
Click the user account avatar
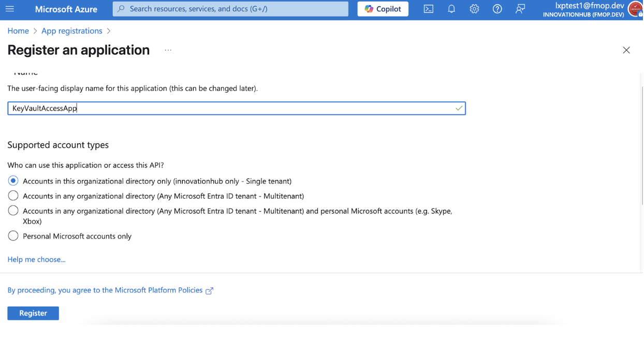635,9
